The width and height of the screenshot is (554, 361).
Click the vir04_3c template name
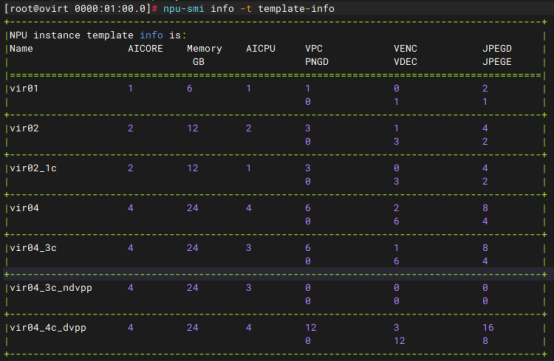(33, 248)
